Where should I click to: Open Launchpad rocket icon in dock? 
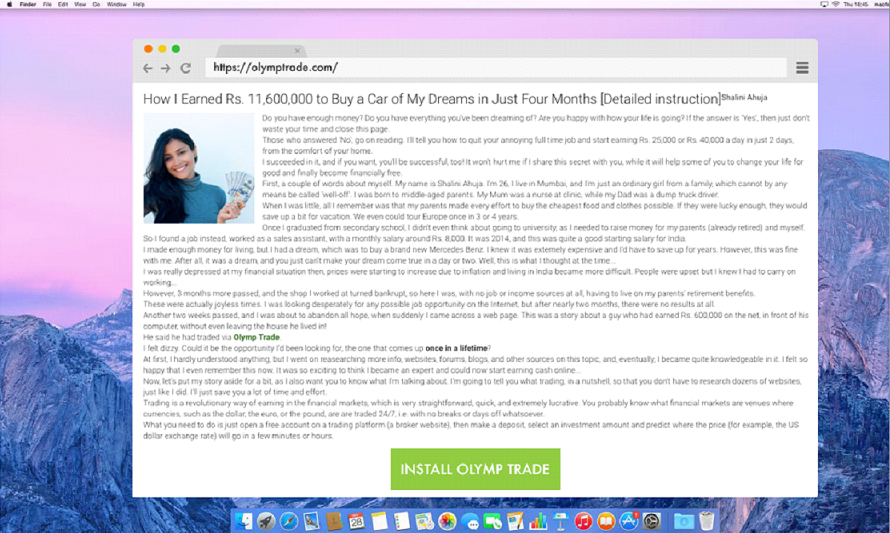266,521
